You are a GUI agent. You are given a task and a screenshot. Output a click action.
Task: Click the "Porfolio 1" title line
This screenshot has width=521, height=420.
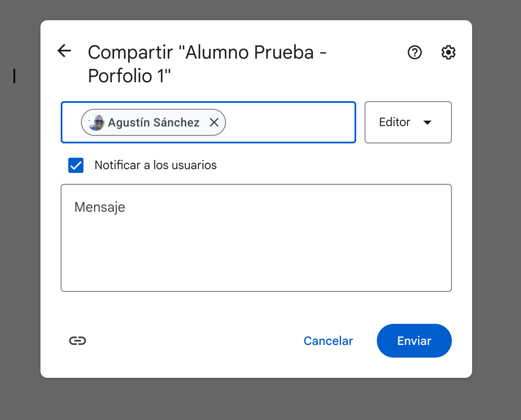click(x=129, y=76)
